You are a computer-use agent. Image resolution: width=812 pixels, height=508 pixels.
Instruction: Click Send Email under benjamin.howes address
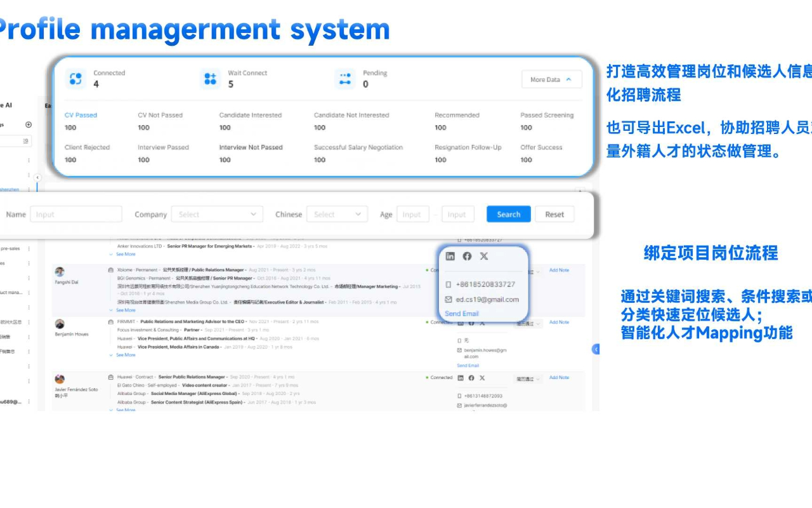point(468,366)
